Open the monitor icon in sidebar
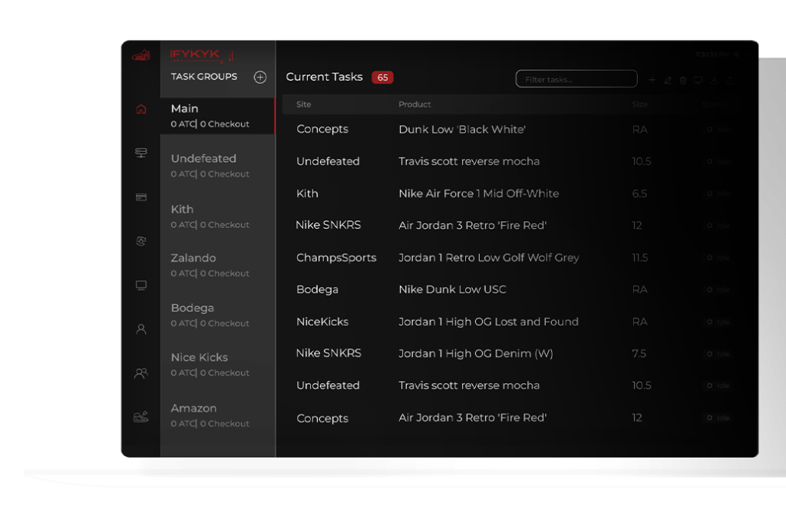Image resolution: width=786 pixels, height=532 pixels. point(140,286)
